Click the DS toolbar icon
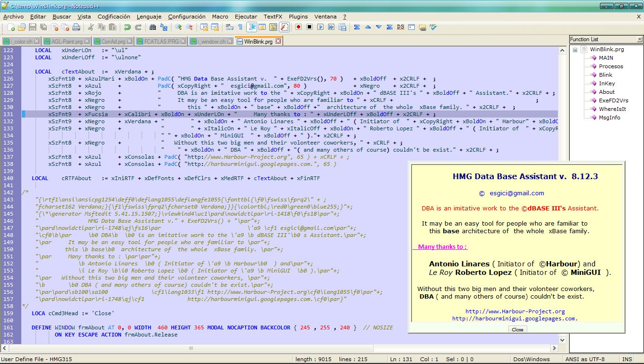Viewport: 644px width, 364px height. click(x=401, y=27)
